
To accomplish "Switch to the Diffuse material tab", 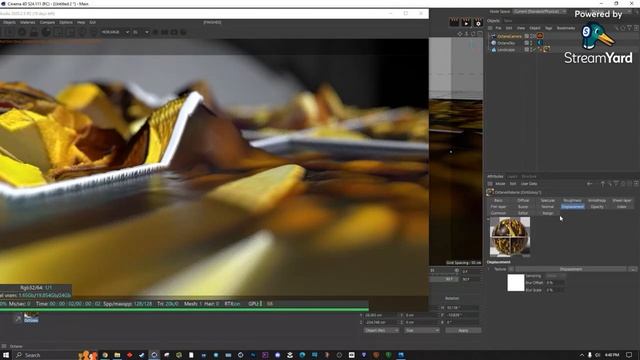I will (x=523, y=200).
